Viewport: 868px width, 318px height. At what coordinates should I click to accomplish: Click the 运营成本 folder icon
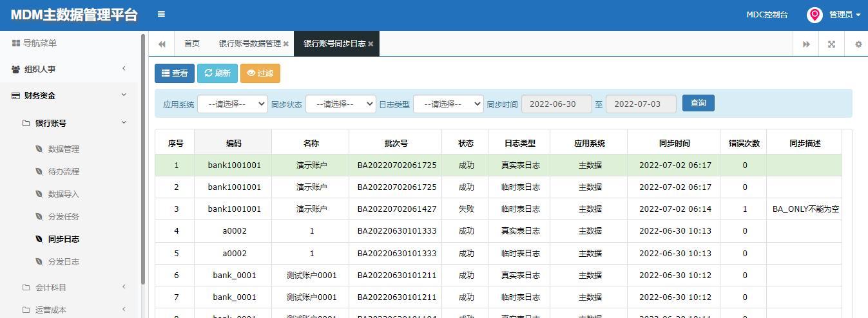26,310
